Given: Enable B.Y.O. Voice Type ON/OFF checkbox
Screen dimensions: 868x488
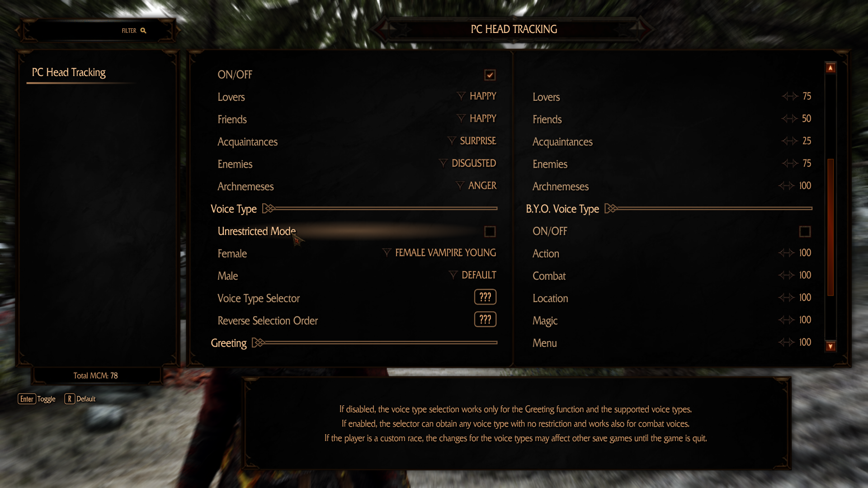Looking at the screenshot, I should coord(805,230).
